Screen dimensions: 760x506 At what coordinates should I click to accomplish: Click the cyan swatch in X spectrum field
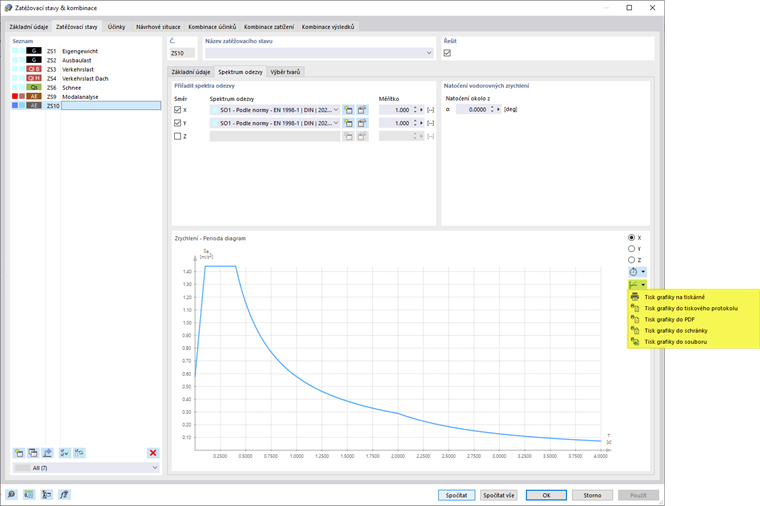click(x=215, y=110)
